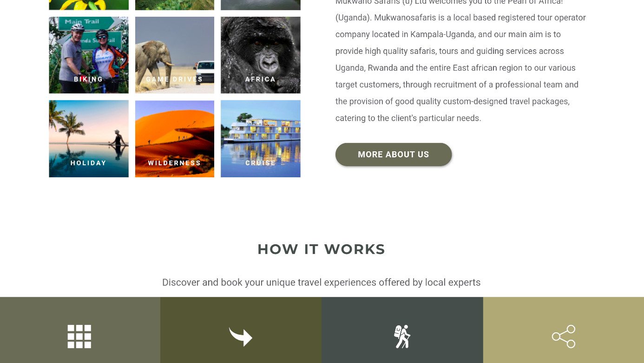
Task: Open the Holiday beach thumbnail
Action: tap(89, 139)
